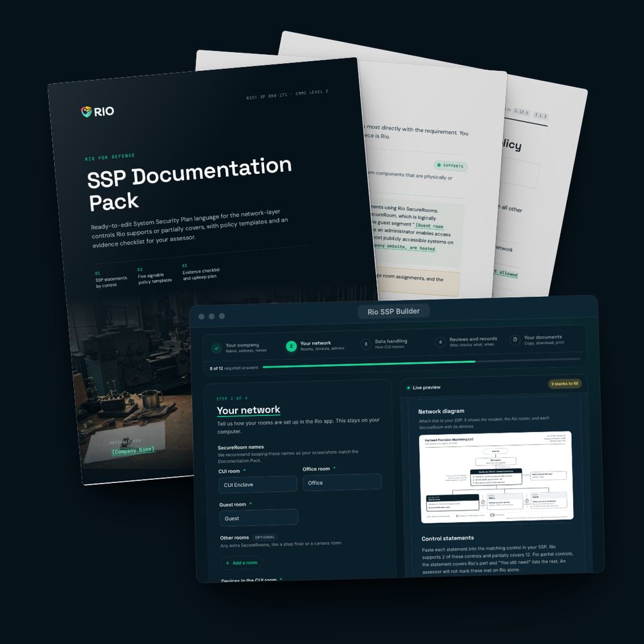Click the "Control statements" heading in Live preview
The image size is (644, 644).
tap(448, 538)
